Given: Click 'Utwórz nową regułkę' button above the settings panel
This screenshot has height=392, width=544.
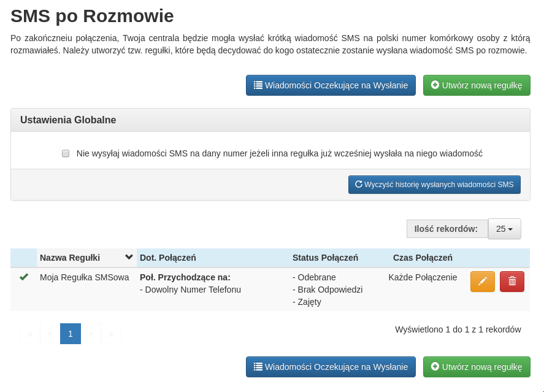Looking at the screenshot, I should (x=477, y=85).
